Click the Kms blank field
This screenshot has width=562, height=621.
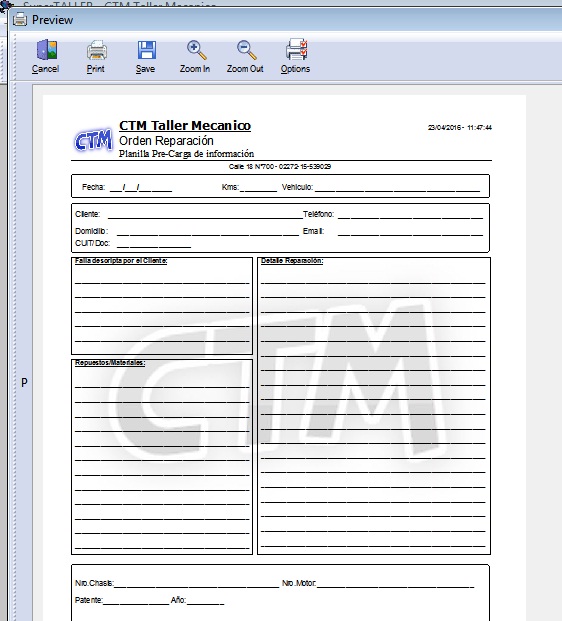(259, 188)
